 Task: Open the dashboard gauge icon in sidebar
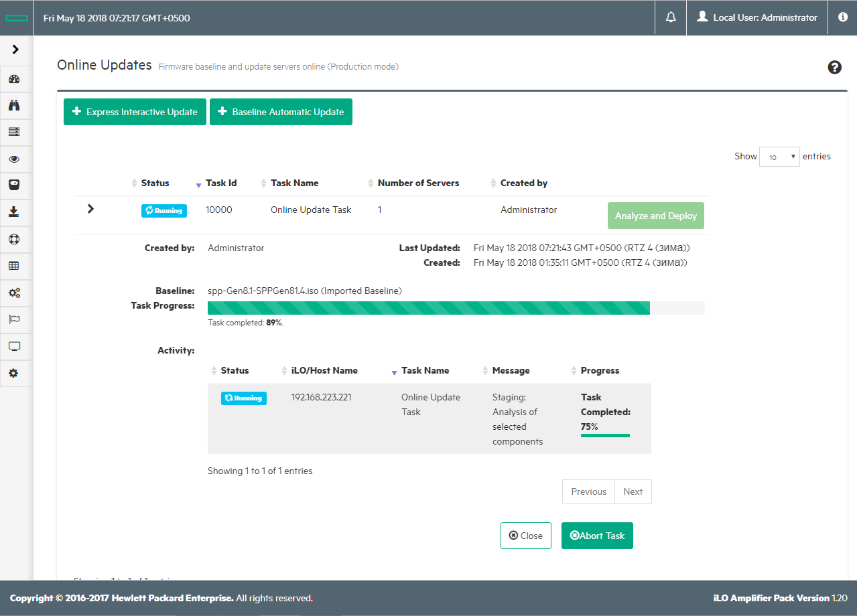tap(14, 79)
